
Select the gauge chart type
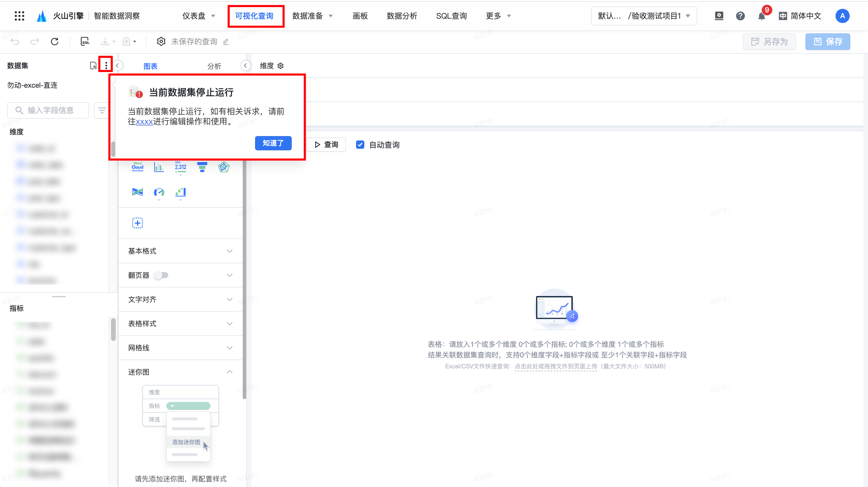point(159,192)
